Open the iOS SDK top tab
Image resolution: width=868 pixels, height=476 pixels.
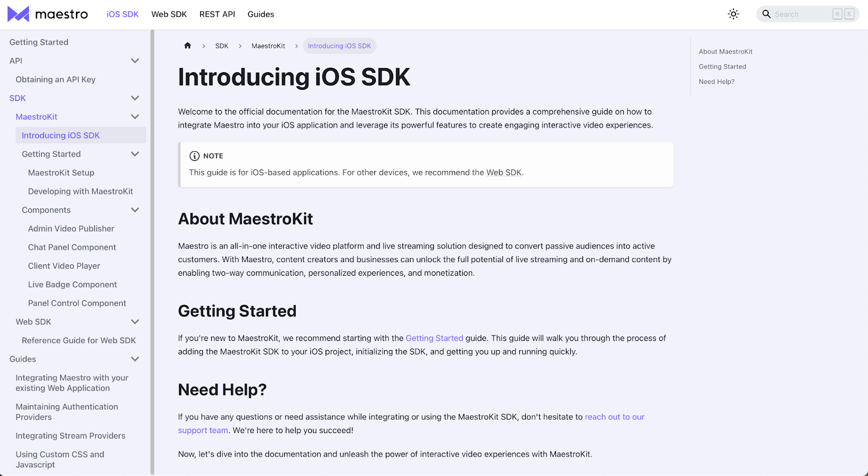pyautogui.click(x=123, y=14)
